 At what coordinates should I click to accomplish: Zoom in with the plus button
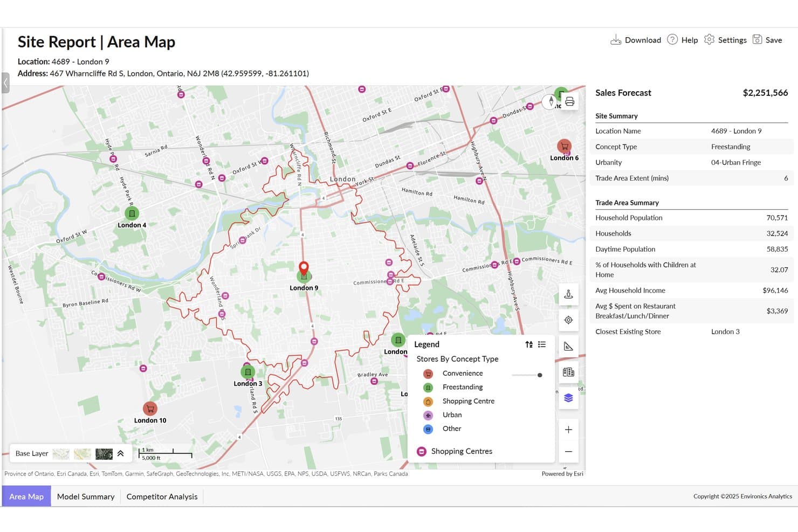click(568, 430)
